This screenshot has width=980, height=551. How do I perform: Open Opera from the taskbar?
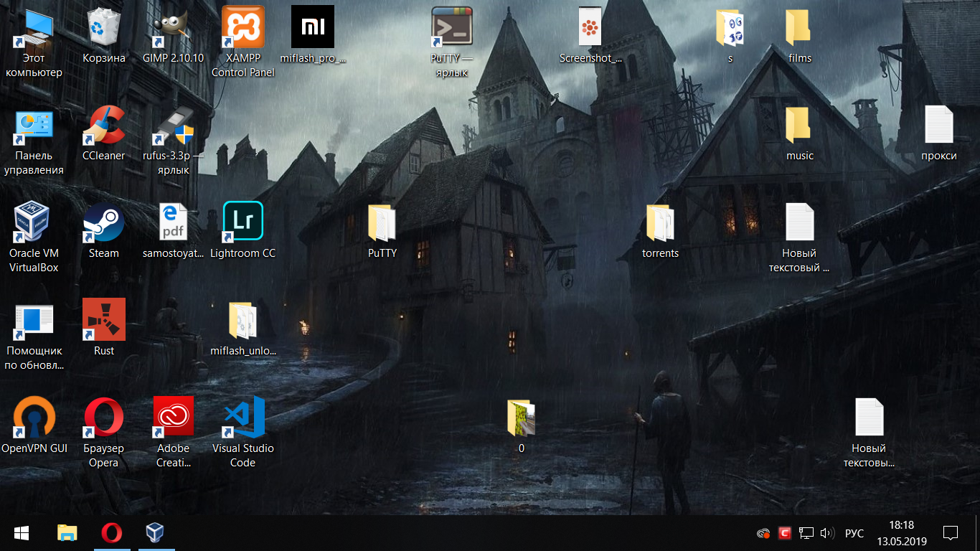111,533
